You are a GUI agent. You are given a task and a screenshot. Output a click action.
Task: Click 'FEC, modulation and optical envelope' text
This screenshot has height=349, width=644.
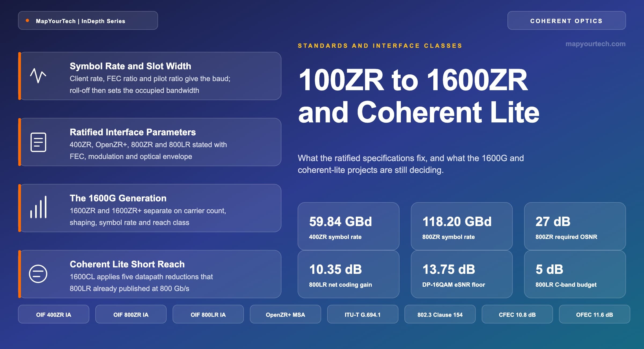click(131, 156)
